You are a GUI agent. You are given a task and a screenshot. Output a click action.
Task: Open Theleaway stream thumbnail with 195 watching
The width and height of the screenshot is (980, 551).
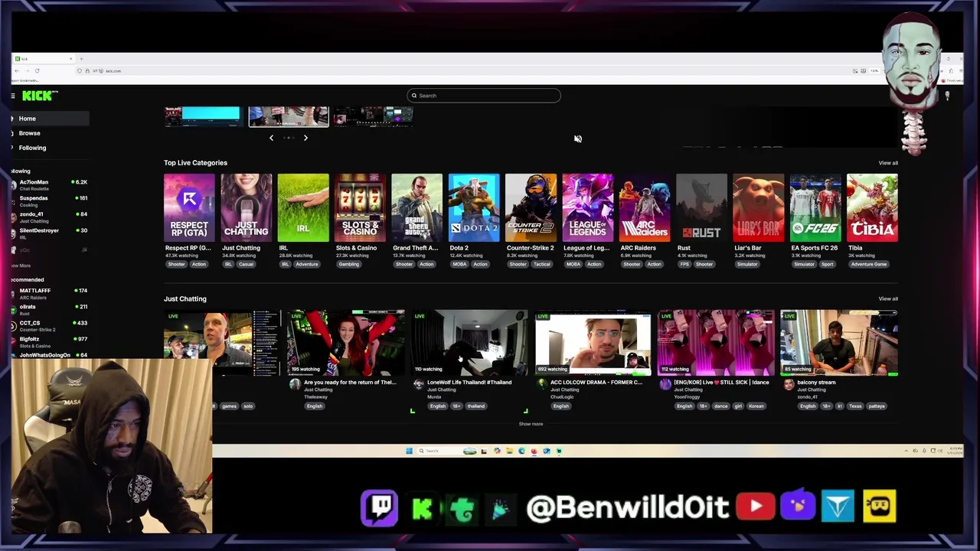[346, 343]
